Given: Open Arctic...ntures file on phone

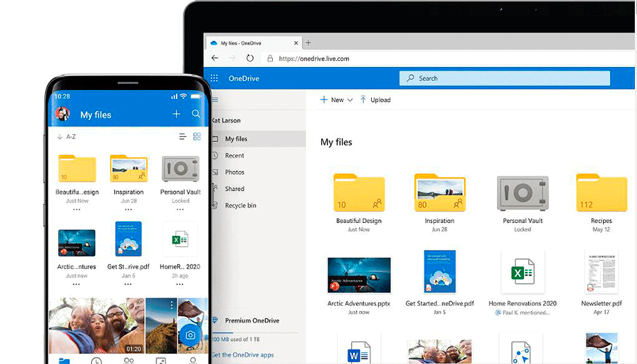Looking at the screenshot, I should click(77, 243).
